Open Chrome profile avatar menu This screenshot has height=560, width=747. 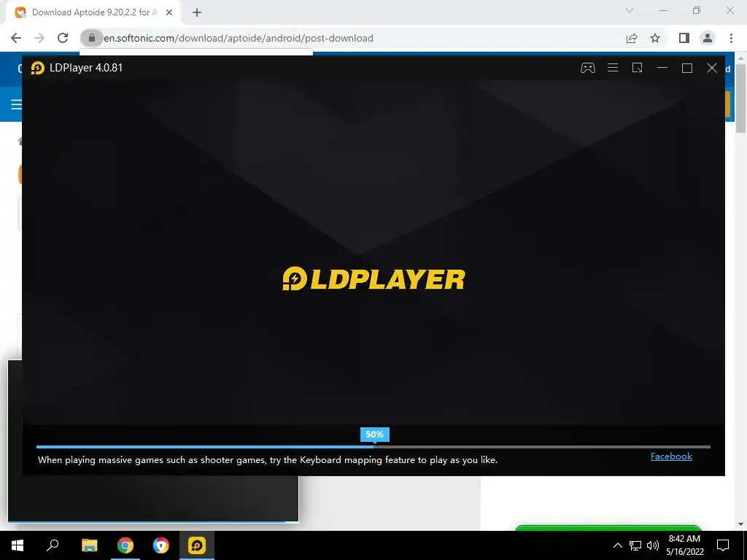(708, 38)
